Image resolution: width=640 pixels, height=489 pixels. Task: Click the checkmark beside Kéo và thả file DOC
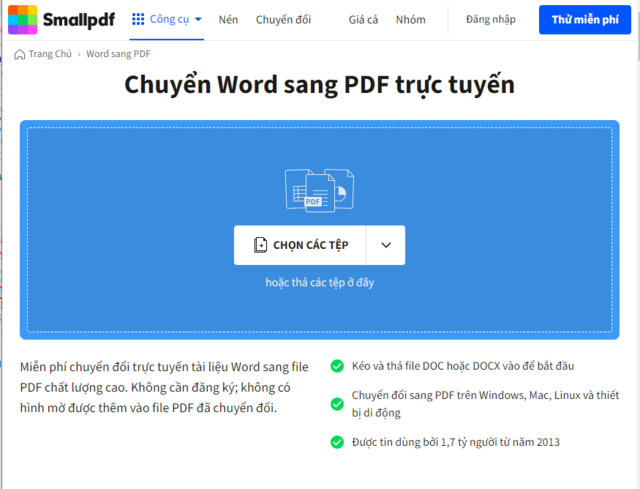coord(337,366)
